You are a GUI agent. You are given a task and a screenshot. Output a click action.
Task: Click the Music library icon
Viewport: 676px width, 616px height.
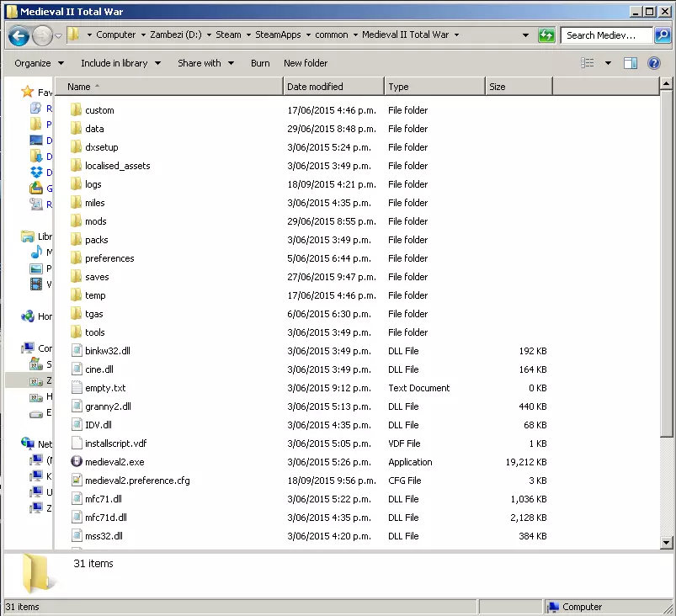point(36,252)
